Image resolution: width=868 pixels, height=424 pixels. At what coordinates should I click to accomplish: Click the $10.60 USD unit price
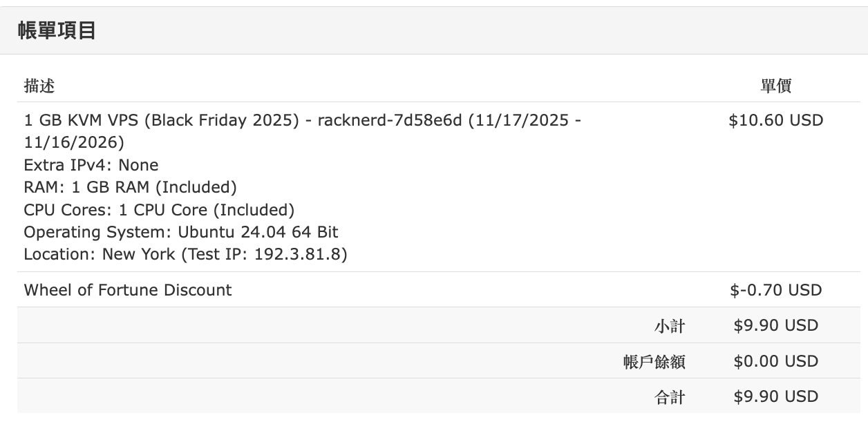(775, 120)
